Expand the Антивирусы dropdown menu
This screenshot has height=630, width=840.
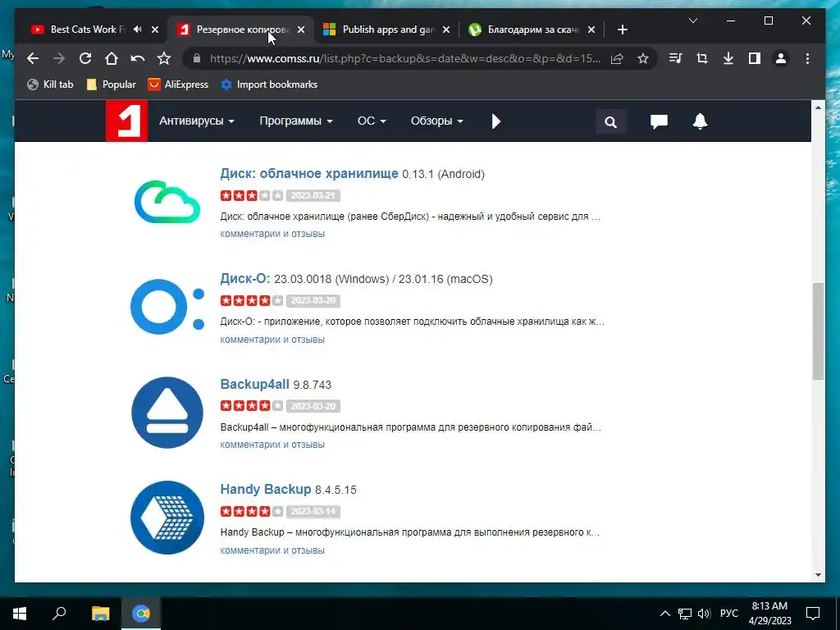[197, 121]
